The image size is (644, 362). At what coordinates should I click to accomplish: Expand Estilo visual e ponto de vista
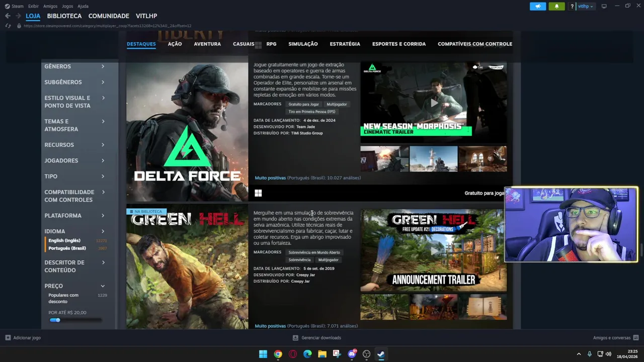[74, 102]
